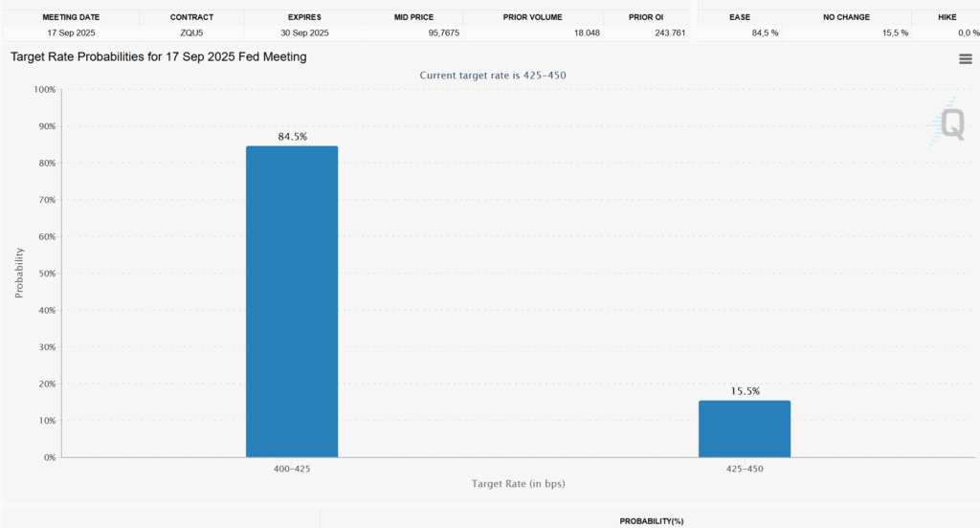Image resolution: width=980 pixels, height=528 pixels.
Task: Click the 100% y-axis tick label
Action: click(44, 89)
